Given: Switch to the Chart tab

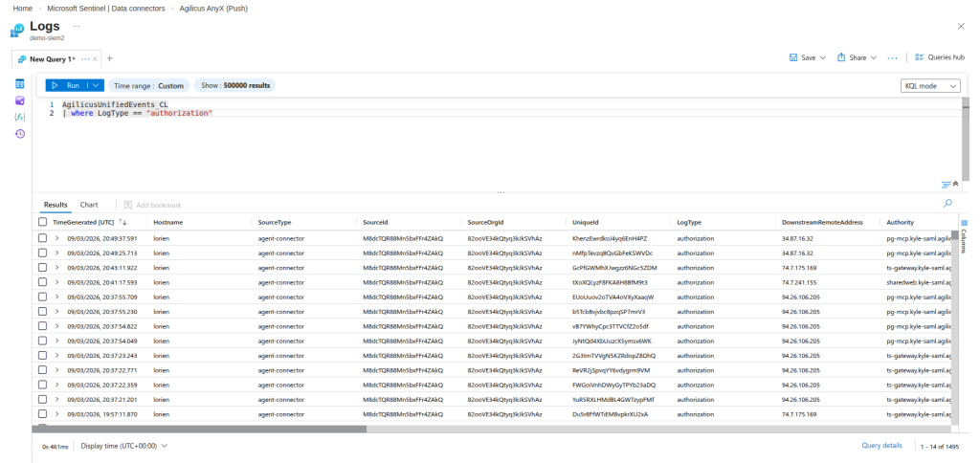Looking at the screenshot, I should click(89, 205).
